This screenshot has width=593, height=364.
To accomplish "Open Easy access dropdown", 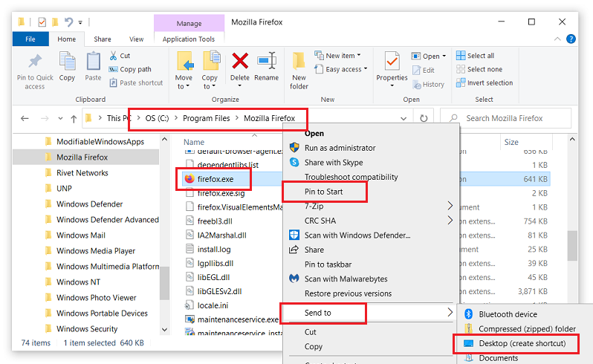I will point(341,69).
